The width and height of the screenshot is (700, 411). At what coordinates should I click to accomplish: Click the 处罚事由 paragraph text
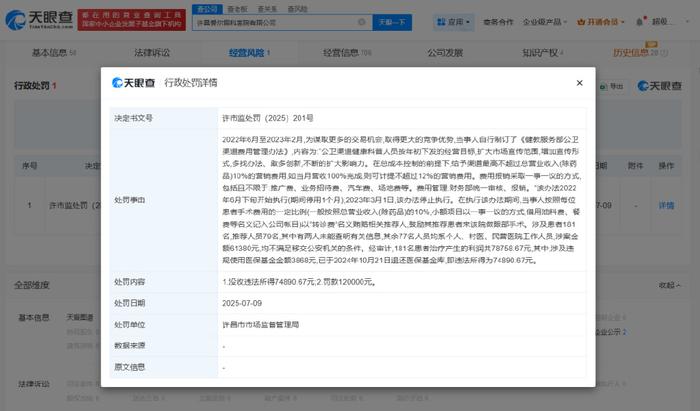tap(401, 200)
